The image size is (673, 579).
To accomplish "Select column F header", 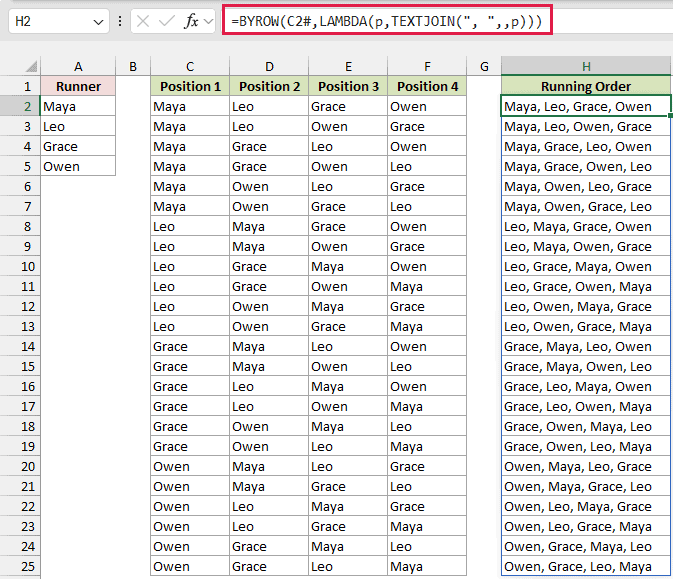I will pyautogui.click(x=427, y=67).
